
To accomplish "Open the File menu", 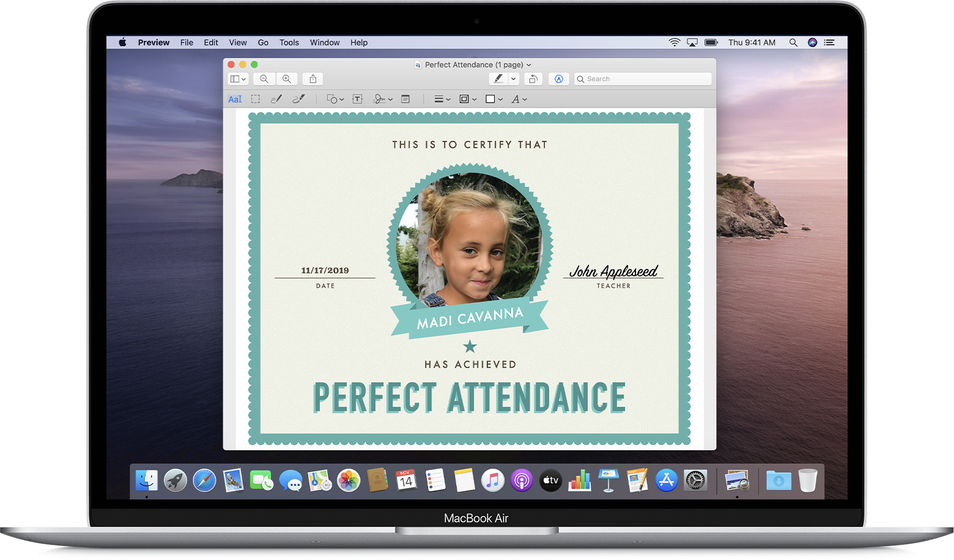I will 187,42.
